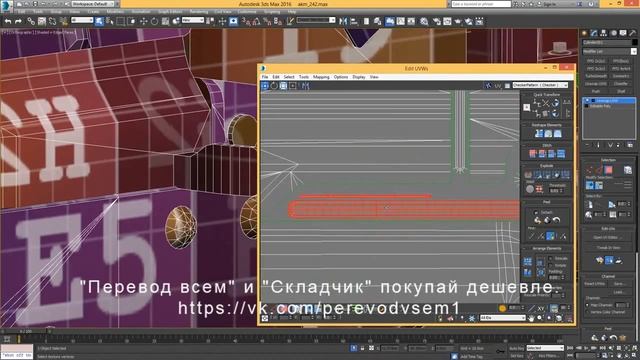Click Mirror icon in Edit UVWs toolbar
The width and height of the screenshot is (640, 360).
[x=305, y=86]
